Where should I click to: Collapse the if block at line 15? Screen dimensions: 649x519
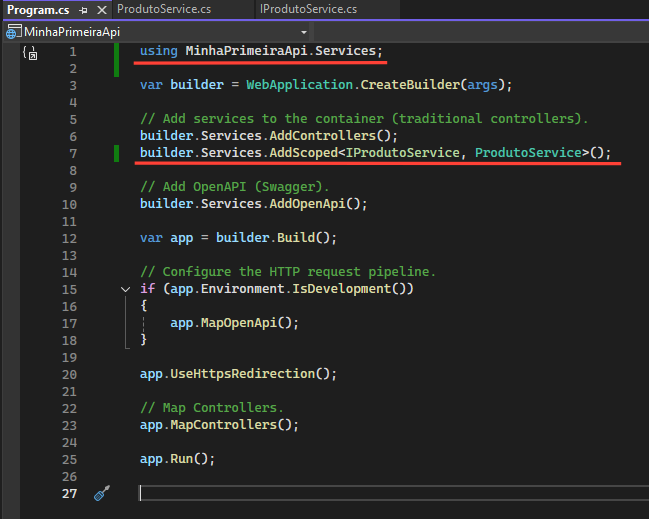[x=125, y=288]
